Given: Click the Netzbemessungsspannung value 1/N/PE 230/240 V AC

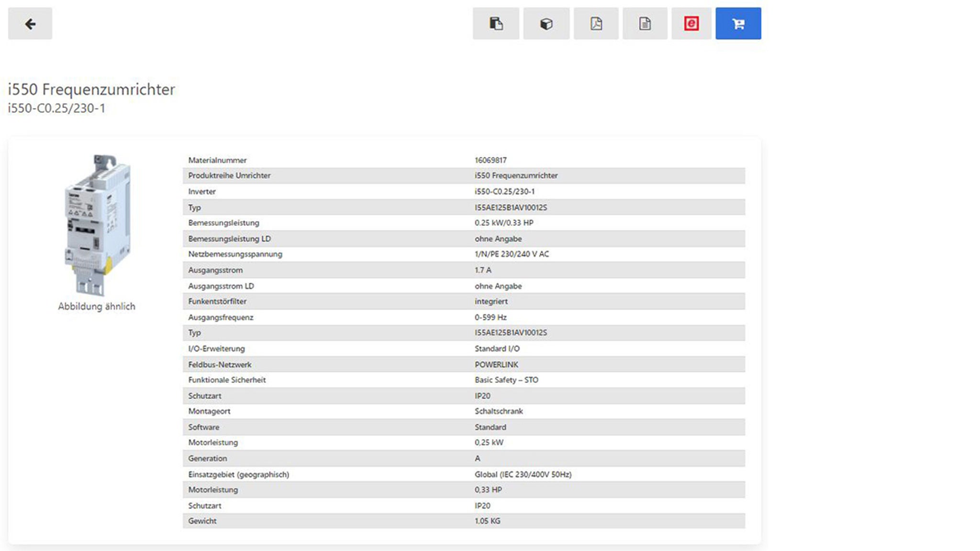Looking at the screenshot, I should [x=512, y=254].
